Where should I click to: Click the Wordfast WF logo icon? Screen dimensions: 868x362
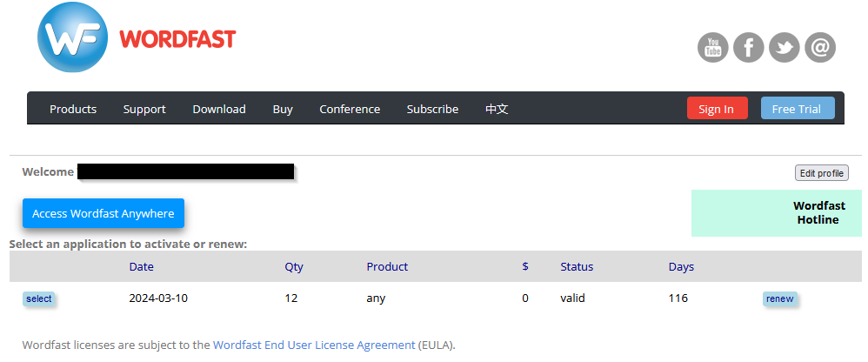pos(72,37)
